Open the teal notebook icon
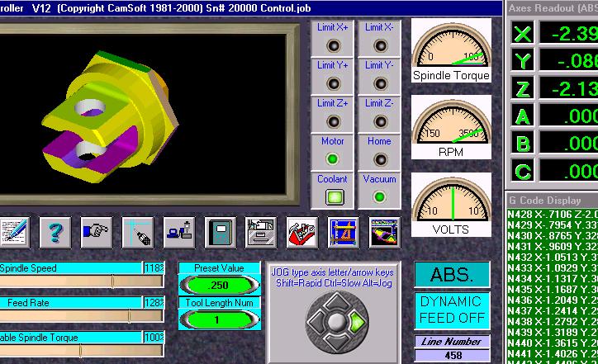Screen dimensions: 598x364 (x=220, y=232)
